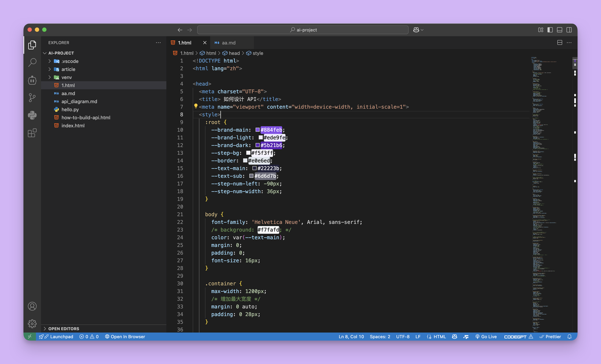The image size is (601, 364).
Task: Switch to the aa.md editor tab
Action: tap(232, 43)
